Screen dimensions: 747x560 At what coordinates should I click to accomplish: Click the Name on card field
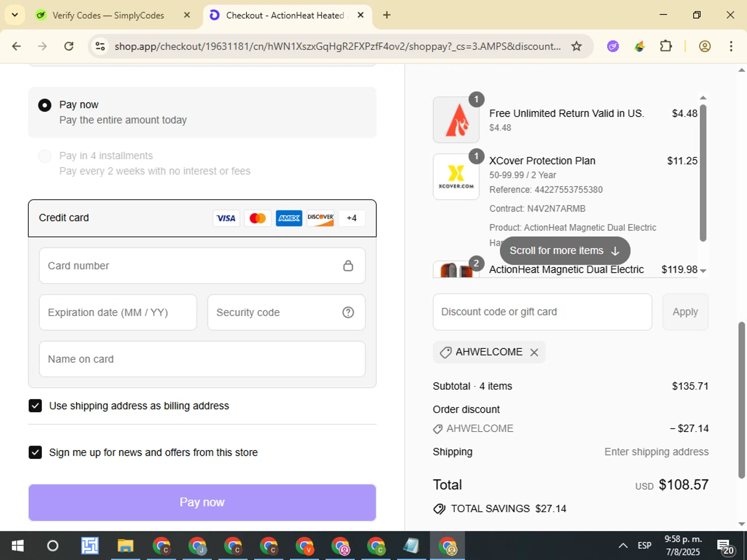coord(202,359)
